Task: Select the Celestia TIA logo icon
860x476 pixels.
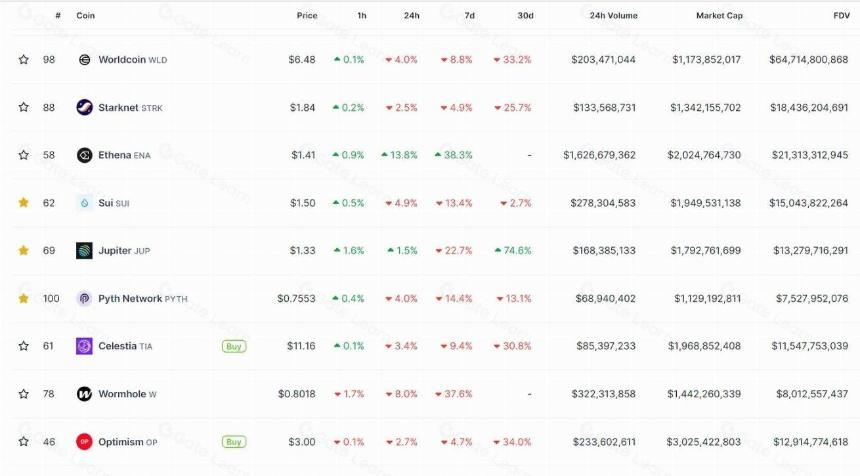Action: coord(84,346)
